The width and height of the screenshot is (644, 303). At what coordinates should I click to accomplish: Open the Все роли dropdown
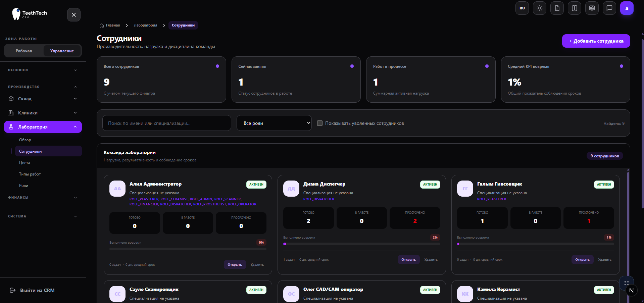(x=274, y=123)
